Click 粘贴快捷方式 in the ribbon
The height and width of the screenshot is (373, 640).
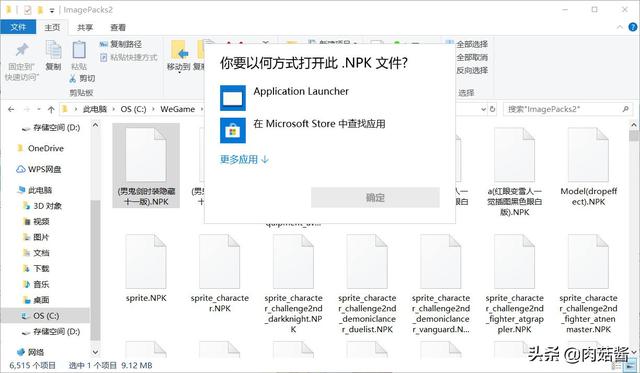click(129, 57)
